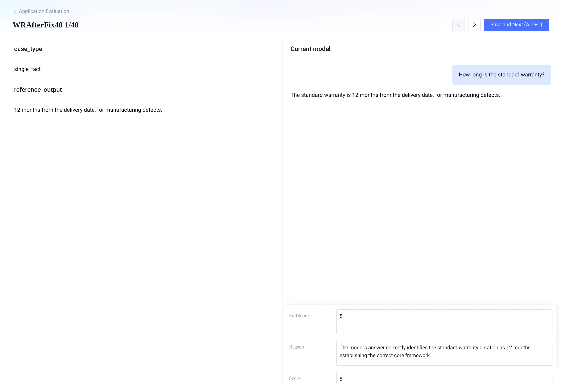Click the reference text about 12 months
Screen dimensions: 565x392
click(88, 110)
